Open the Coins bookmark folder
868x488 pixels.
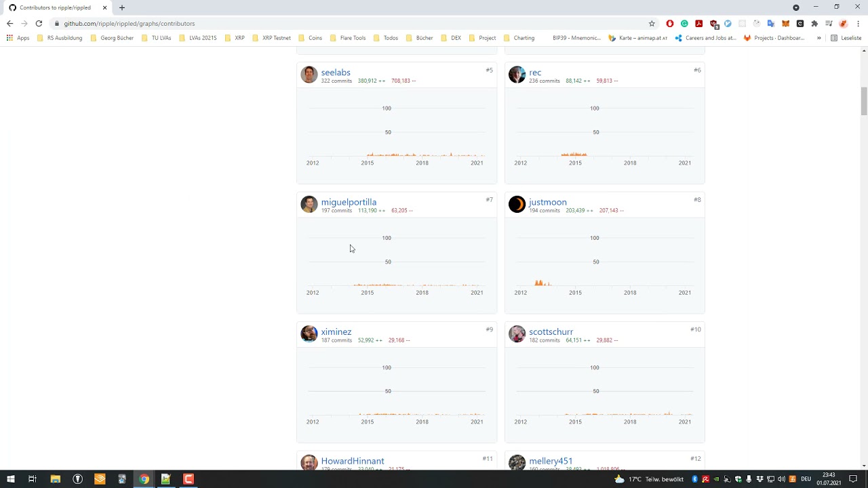click(310, 38)
